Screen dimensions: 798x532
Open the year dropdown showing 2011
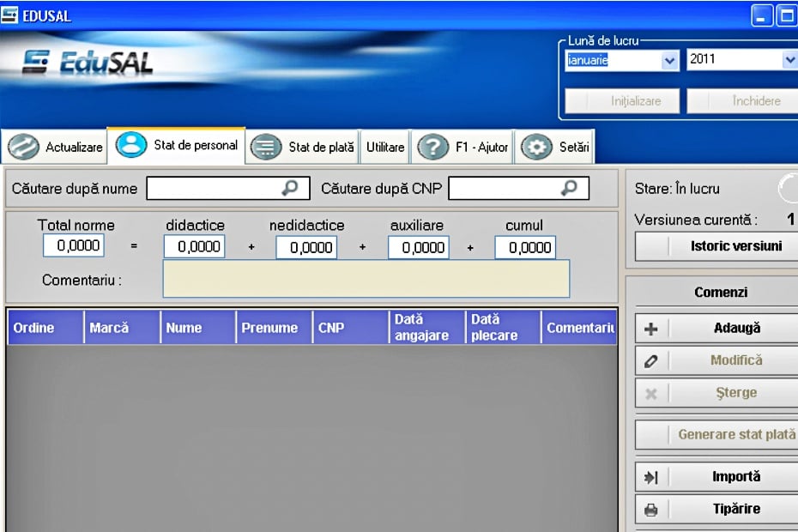click(x=789, y=61)
